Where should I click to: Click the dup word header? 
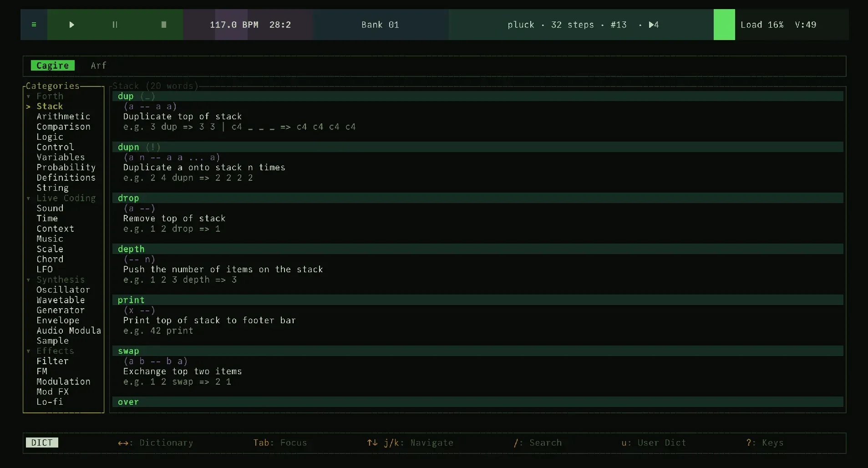click(x=478, y=96)
